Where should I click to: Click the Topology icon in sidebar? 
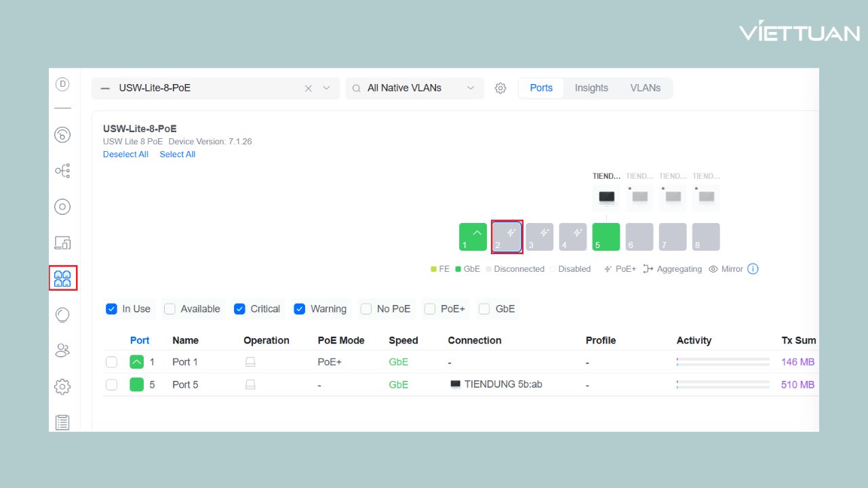tap(62, 171)
